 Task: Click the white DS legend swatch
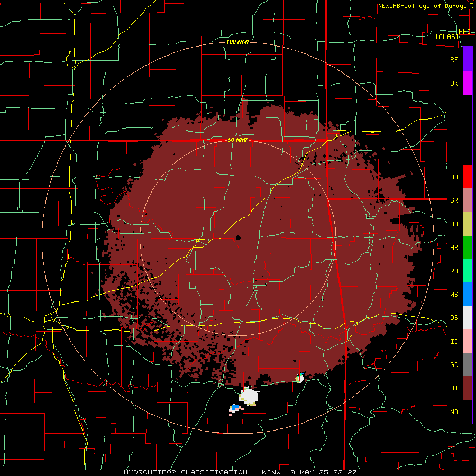click(467, 317)
